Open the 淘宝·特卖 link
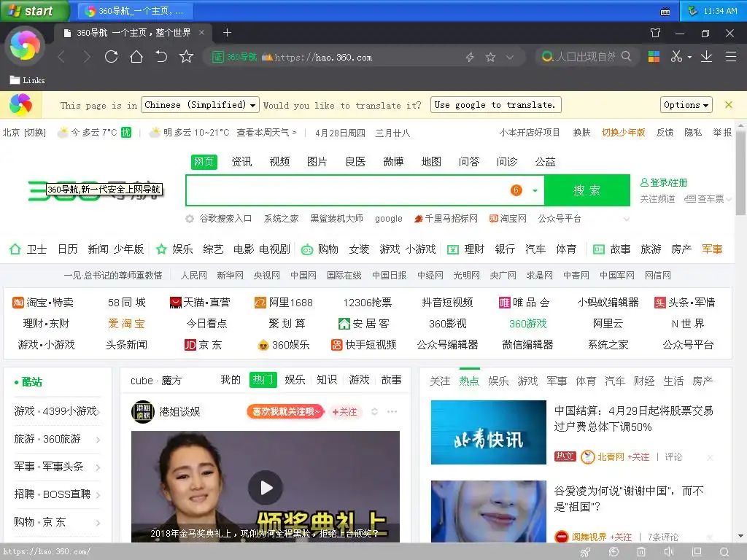This screenshot has height=560, width=747. tap(43, 303)
